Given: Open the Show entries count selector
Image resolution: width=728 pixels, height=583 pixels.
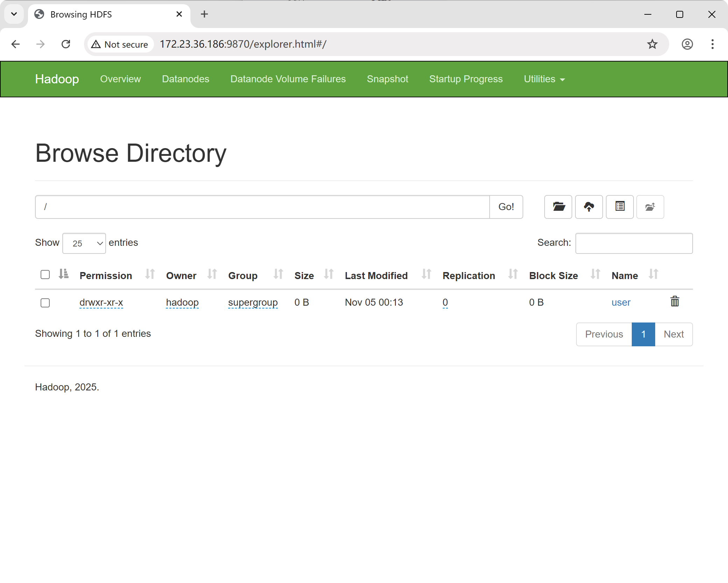Looking at the screenshot, I should coord(84,243).
